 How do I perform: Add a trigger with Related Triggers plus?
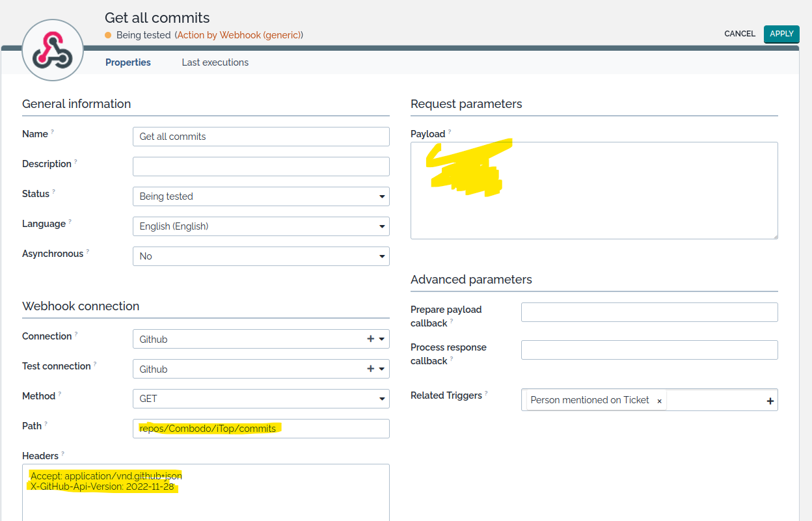coord(770,401)
